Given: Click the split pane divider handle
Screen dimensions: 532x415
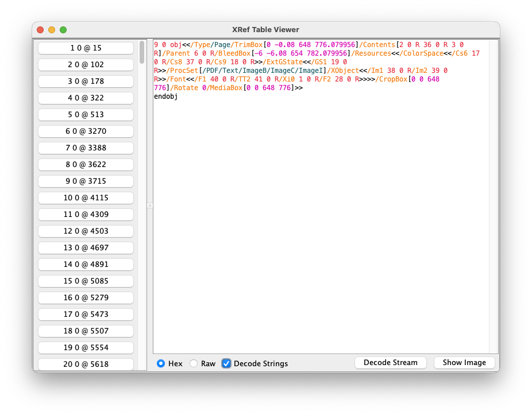Looking at the screenshot, I should 149,205.
